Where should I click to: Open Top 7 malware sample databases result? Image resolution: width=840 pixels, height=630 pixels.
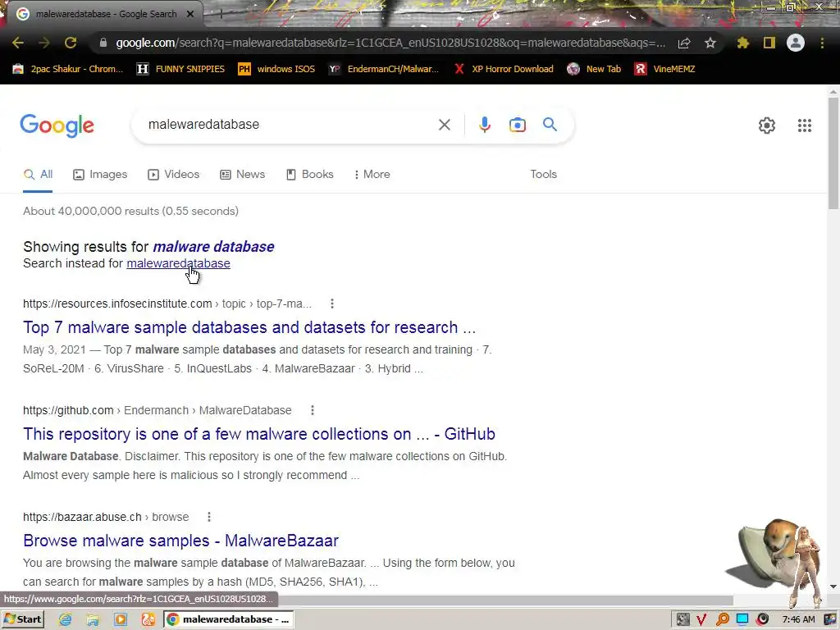pos(249,326)
